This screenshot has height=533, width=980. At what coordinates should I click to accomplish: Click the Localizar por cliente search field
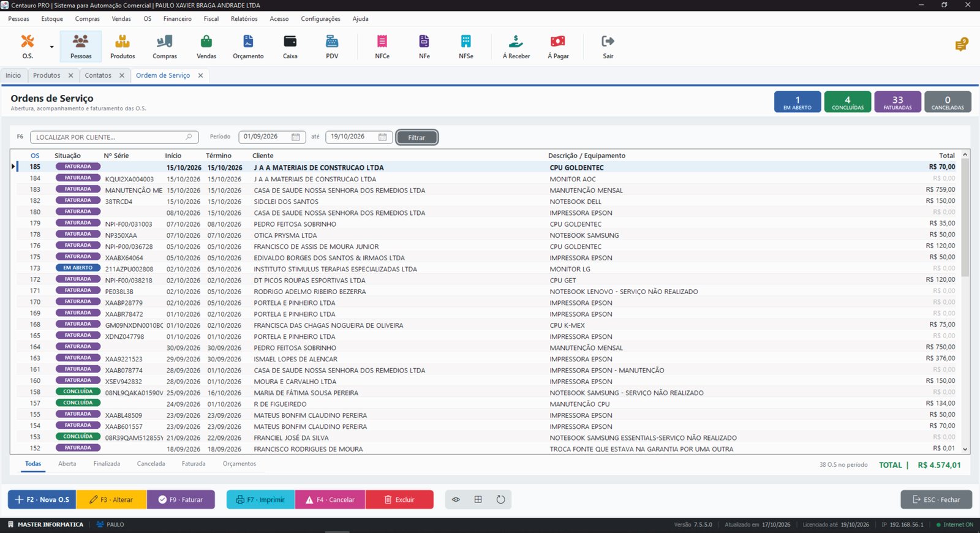(115, 137)
